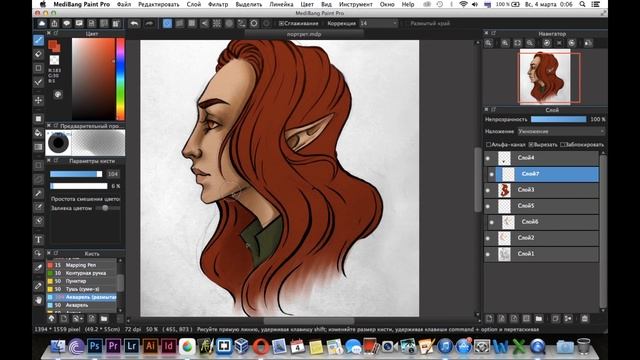Select the Bucket fill tool
This screenshot has width=640, height=360.
pos(38,133)
